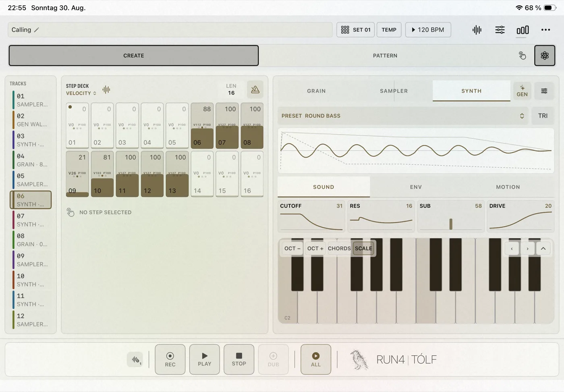Shift keyboard right with arrow button
564x392 pixels.
coord(528,249)
